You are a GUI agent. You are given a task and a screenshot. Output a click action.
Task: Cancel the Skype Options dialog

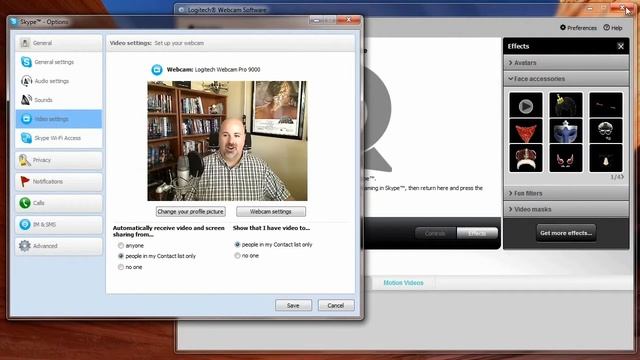click(x=336, y=305)
